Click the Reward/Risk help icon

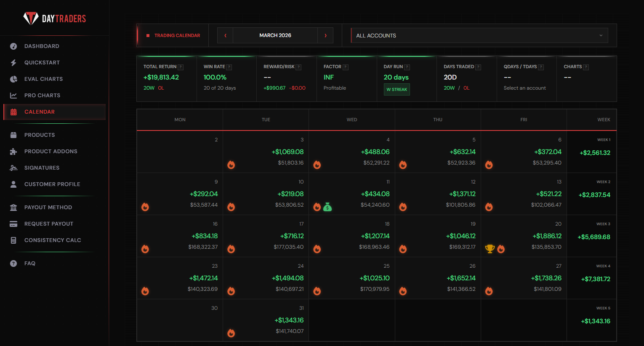coord(298,67)
